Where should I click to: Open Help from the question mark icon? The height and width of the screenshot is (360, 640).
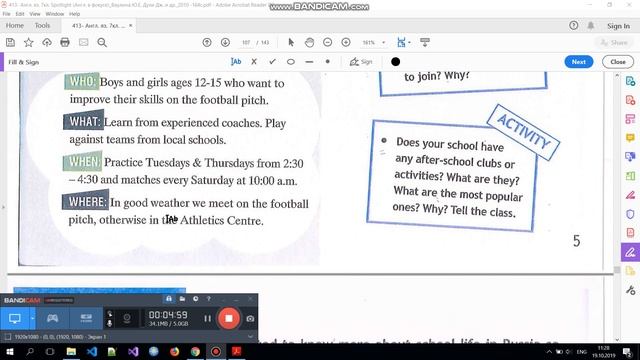(573, 25)
